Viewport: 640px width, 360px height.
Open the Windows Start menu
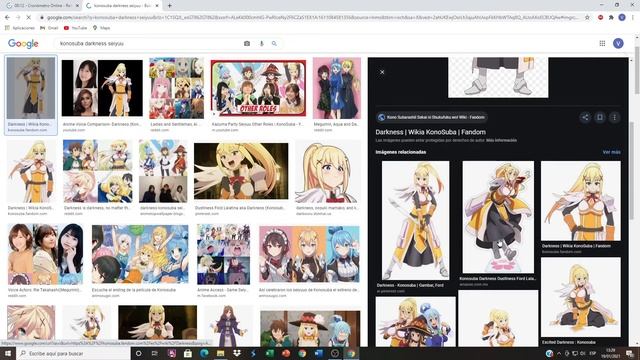click(x=8, y=353)
